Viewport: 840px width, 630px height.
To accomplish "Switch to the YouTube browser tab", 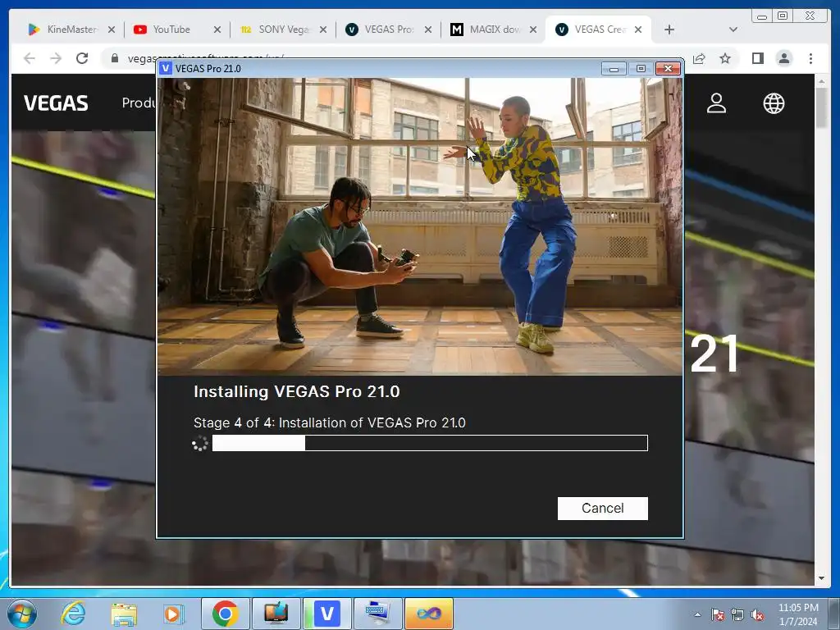I will [x=171, y=30].
